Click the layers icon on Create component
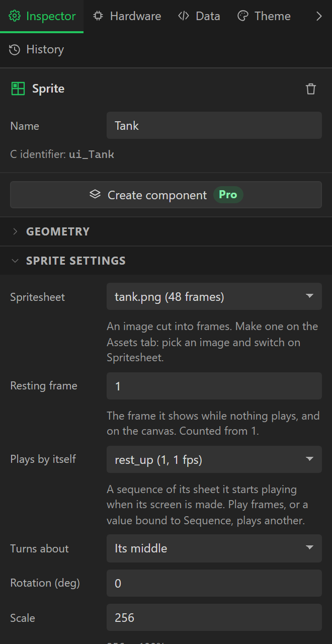332x644 pixels. click(95, 194)
